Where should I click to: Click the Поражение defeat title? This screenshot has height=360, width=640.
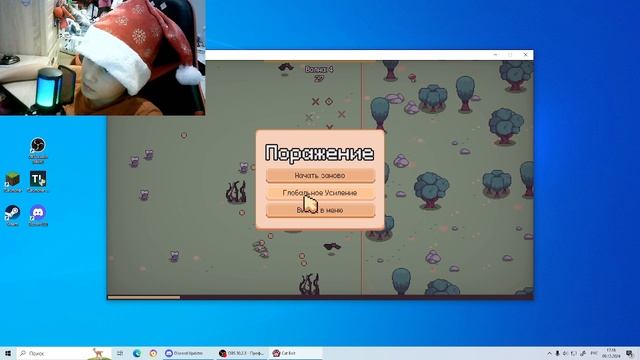pyautogui.click(x=320, y=153)
